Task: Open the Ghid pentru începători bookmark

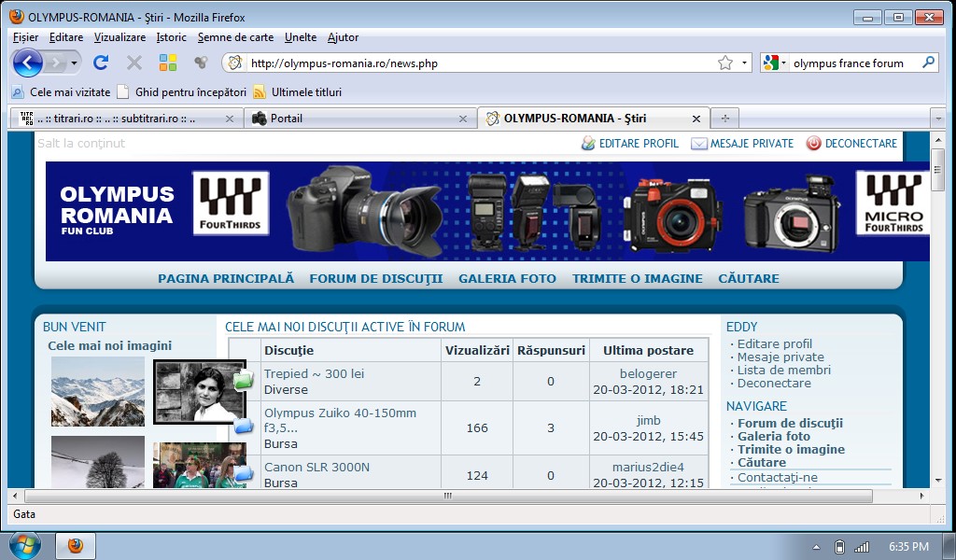Action: point(182,92)
